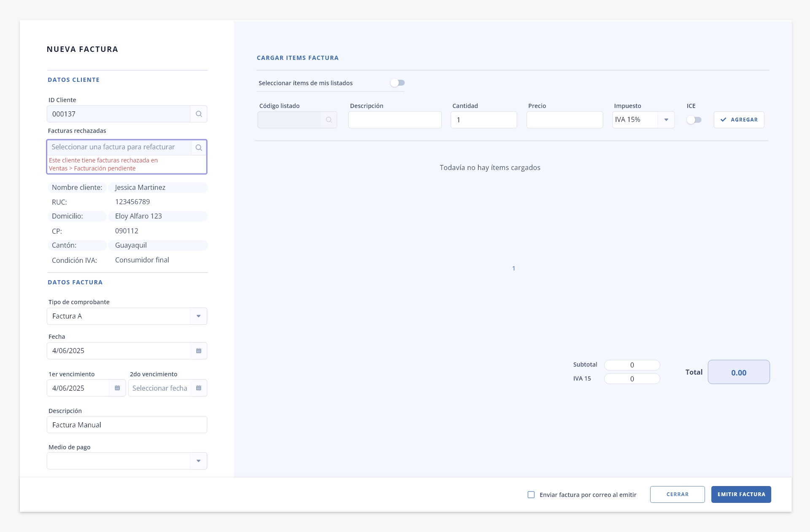Click the IVA 15 value field
The image size is (810, 532).
[632, 379]
